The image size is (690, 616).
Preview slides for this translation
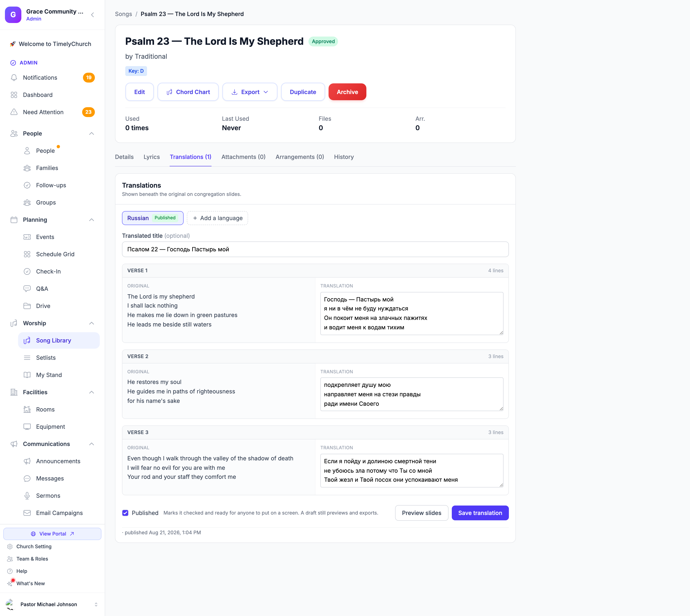(422, 513)
